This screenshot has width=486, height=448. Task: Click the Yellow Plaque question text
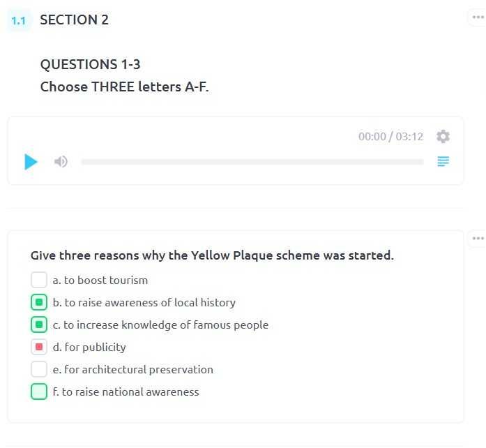(212, 255)
